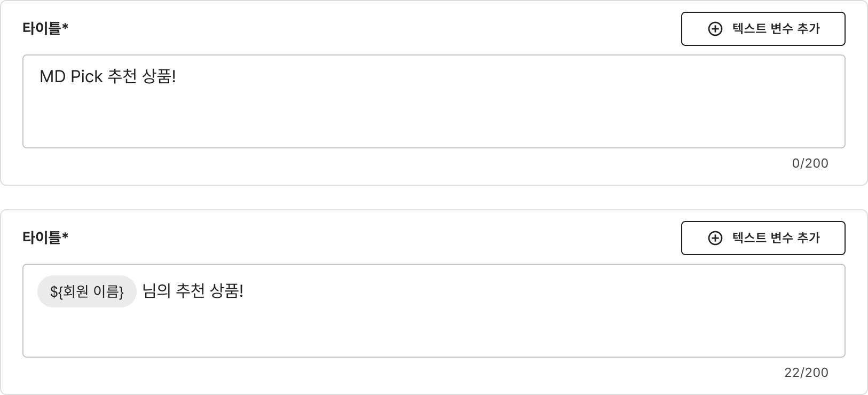Click 타이틀* label above the MD Pick field
This screenshot has height=395, width=868.
pyautogui.click(x=45, y=28)
